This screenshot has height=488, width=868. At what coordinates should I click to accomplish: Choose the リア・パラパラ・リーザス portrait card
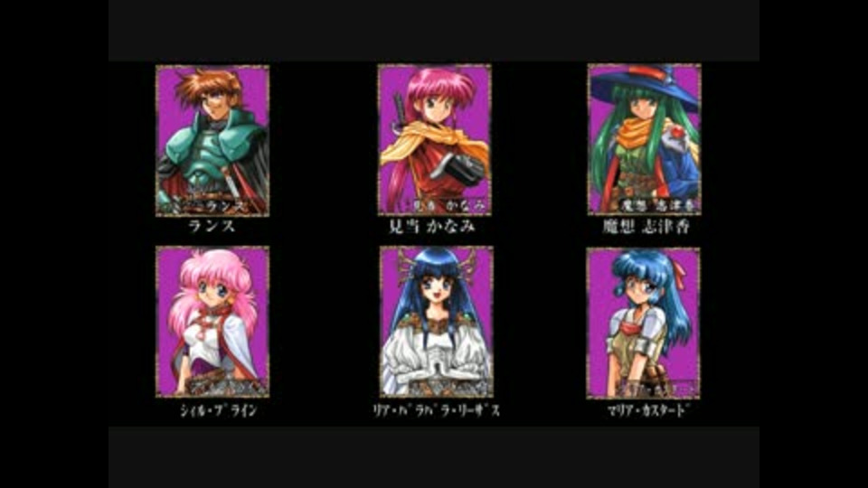[x=436, y=322]
